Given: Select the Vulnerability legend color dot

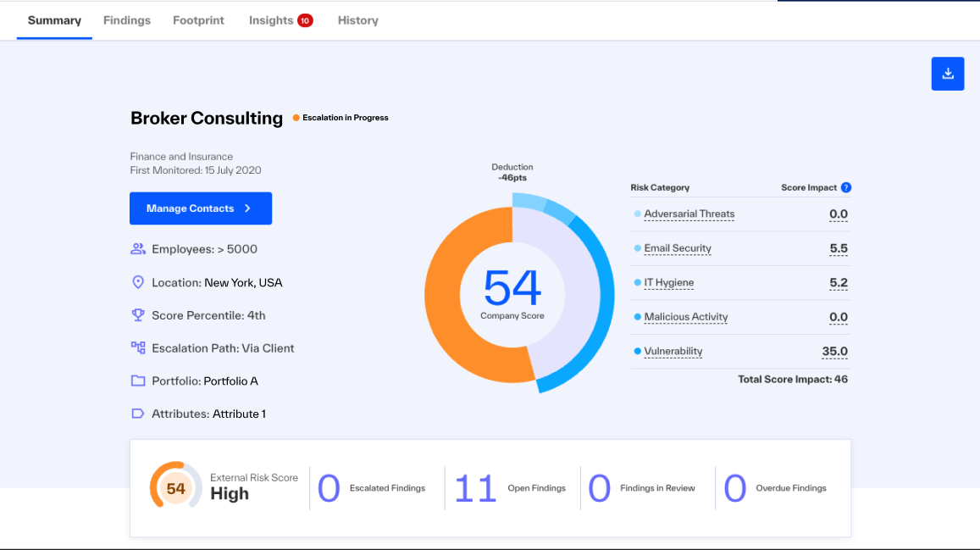Looking at the screenshot, I should (x=638, y=351).
